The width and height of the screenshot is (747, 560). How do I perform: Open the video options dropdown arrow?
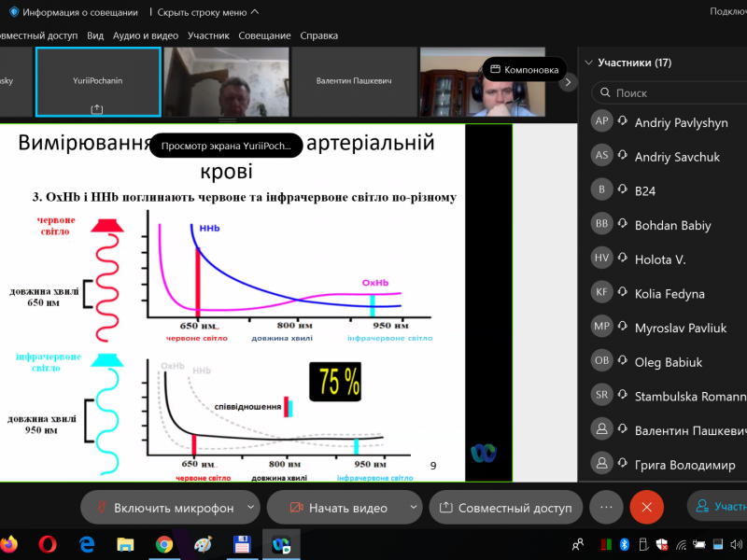[413, 508]
